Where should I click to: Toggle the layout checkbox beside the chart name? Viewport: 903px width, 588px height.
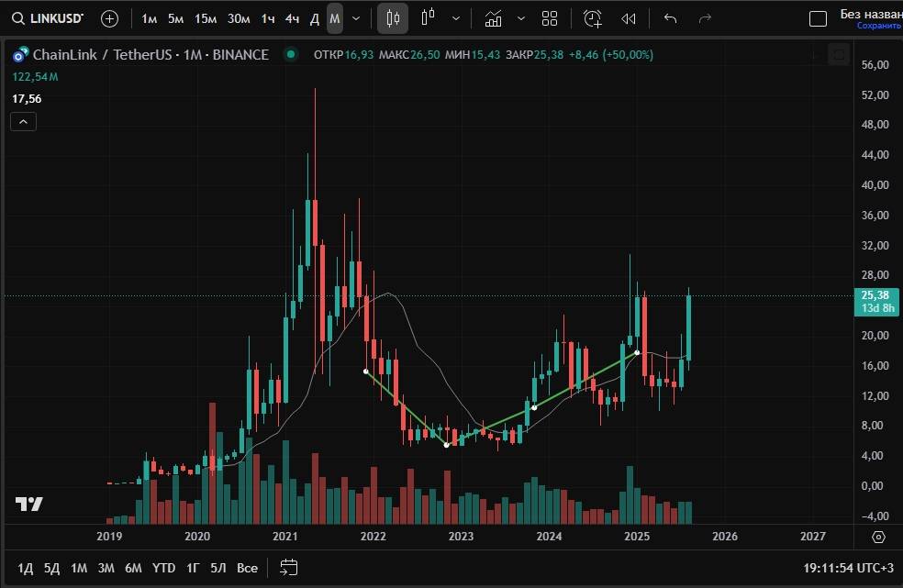(x=817, y=18)
